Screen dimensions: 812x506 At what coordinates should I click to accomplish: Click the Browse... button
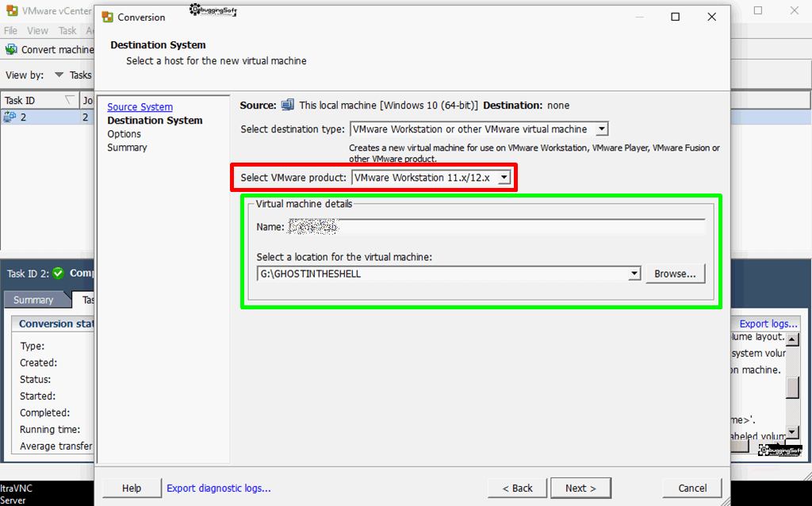tap(676, 274)
